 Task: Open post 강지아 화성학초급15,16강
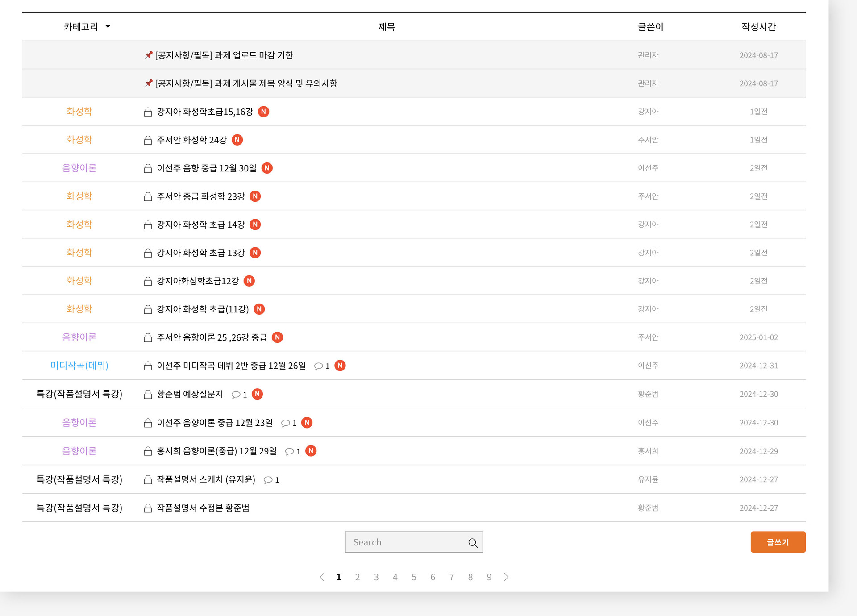(205, 112)
